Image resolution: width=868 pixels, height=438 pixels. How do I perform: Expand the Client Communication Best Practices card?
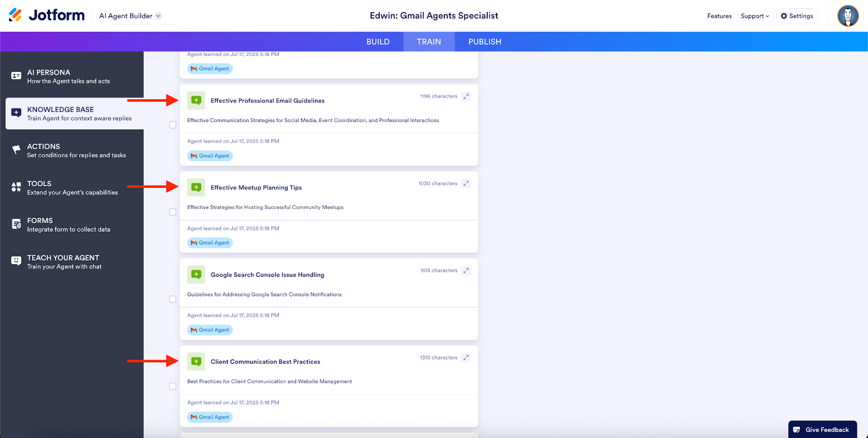coord(466,358)
